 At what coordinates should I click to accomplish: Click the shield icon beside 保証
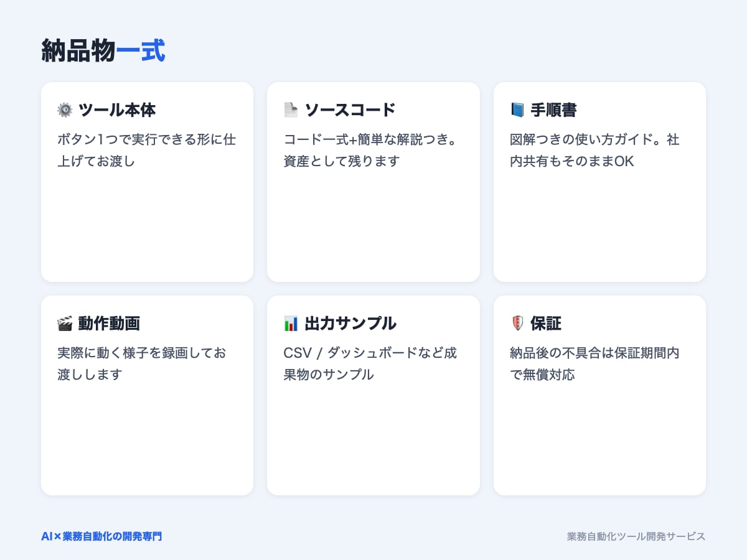pyautogui.click(x=517, y=324)
